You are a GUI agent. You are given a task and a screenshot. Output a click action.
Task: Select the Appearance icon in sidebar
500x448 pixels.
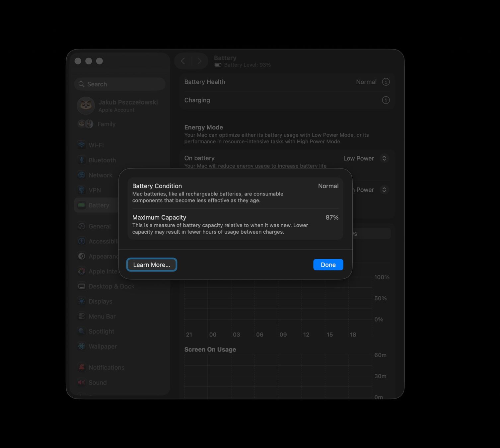pos(81,256)
